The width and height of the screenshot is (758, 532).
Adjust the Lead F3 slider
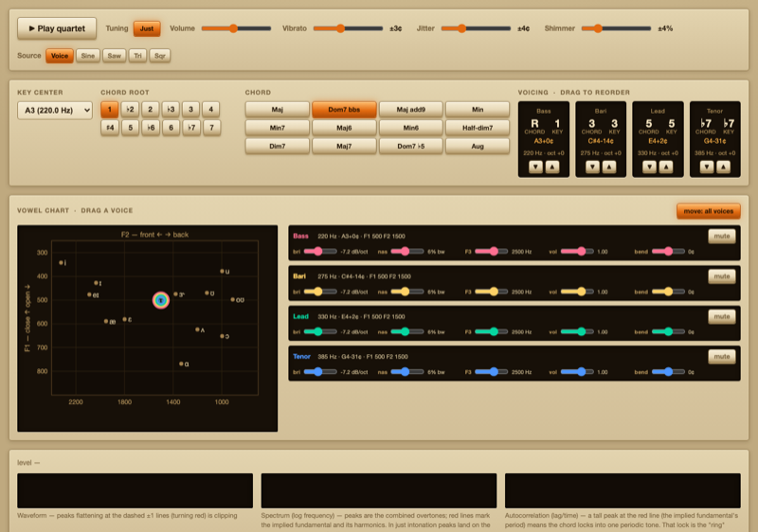pos(491,331)
